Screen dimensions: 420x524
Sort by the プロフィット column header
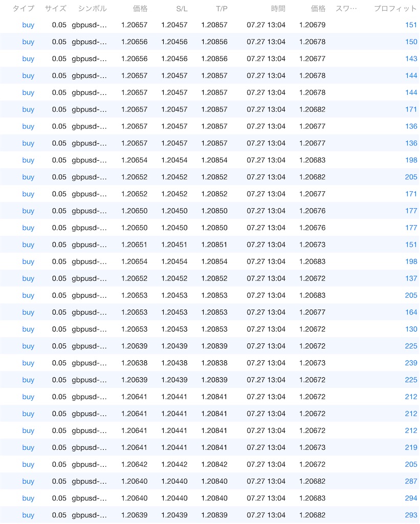click(x=395, y=8)
